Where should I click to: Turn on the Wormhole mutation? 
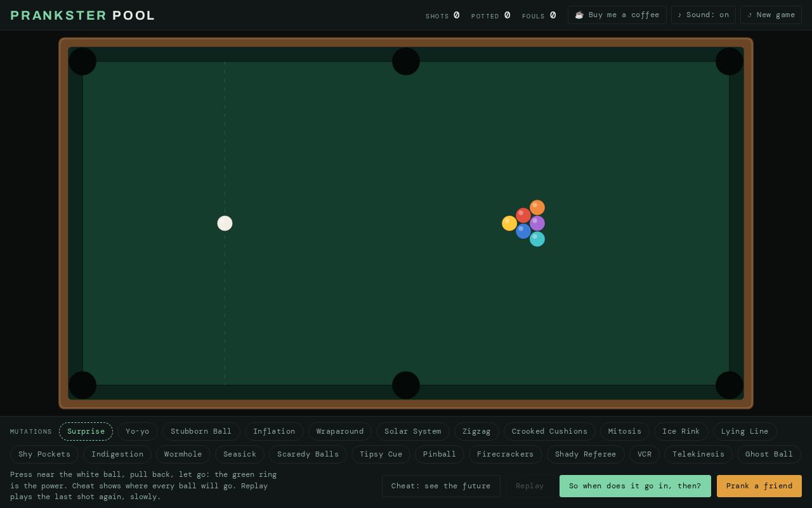[183, 455]
